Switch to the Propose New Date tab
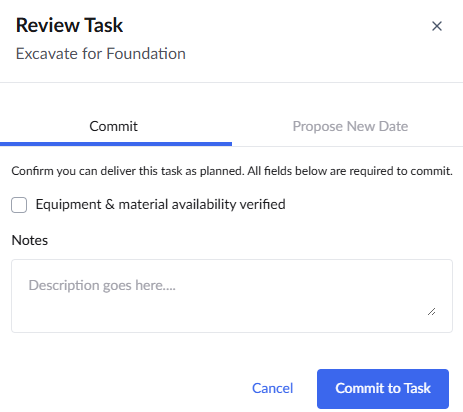 point(350,126)
